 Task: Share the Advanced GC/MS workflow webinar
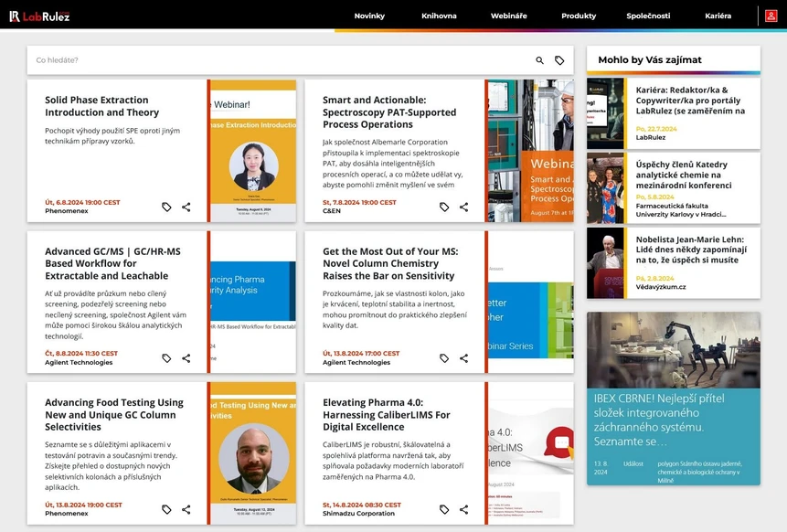(186, 358)
